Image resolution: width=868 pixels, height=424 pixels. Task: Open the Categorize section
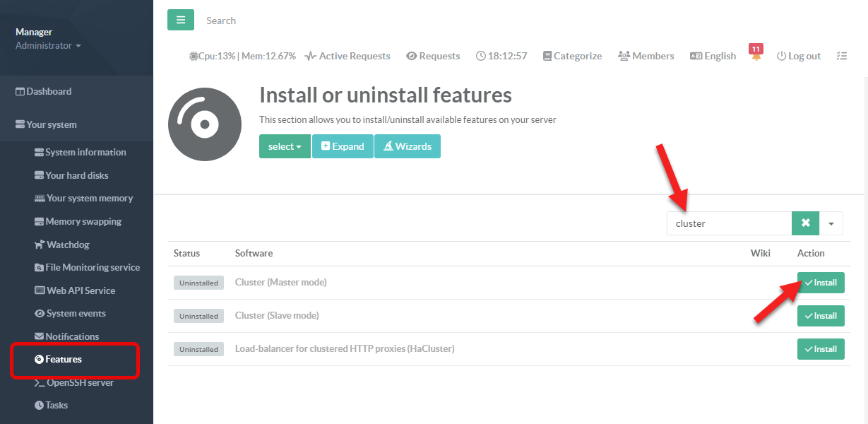(x=572, y=56)
